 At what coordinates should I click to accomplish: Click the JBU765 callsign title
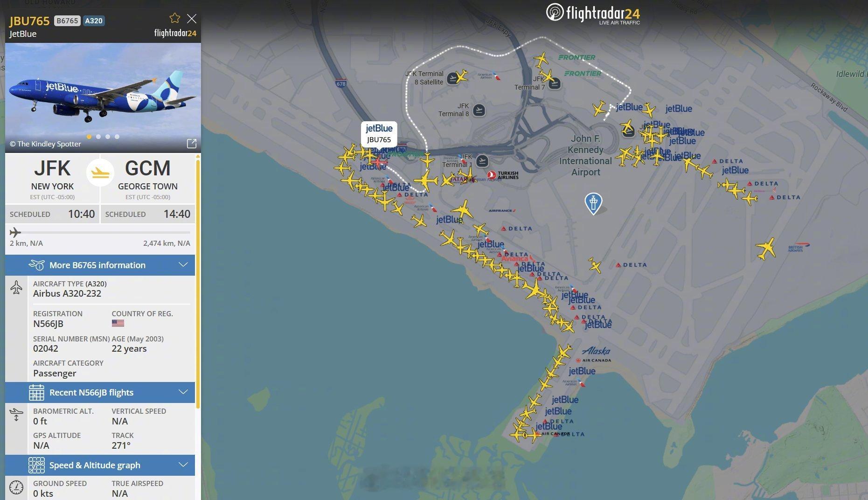tap(29, 21)
